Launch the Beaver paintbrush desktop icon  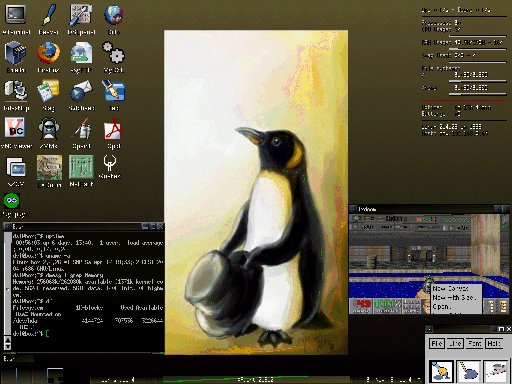tap(49, 15)
